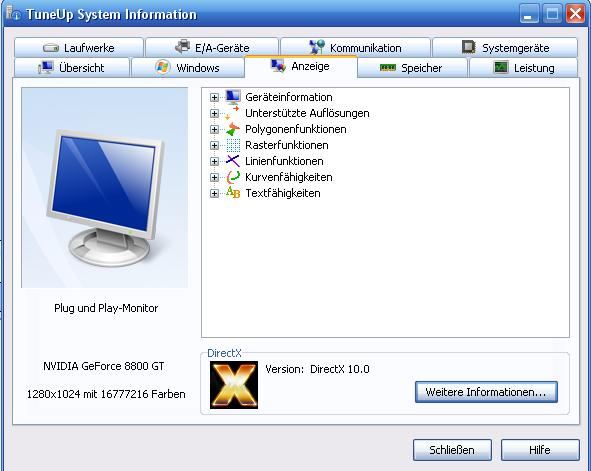Click the large monitor illustration
Viewport: 591px width, 471px height.
104,188
